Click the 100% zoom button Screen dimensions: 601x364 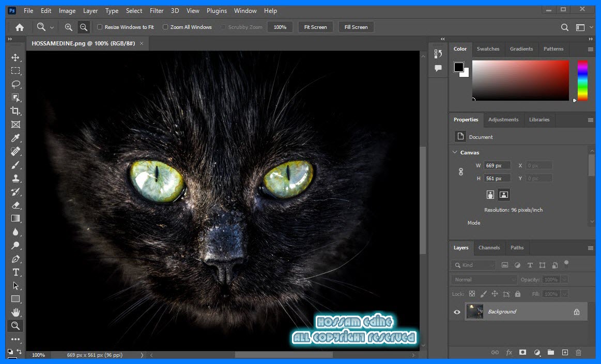point(280,27)
